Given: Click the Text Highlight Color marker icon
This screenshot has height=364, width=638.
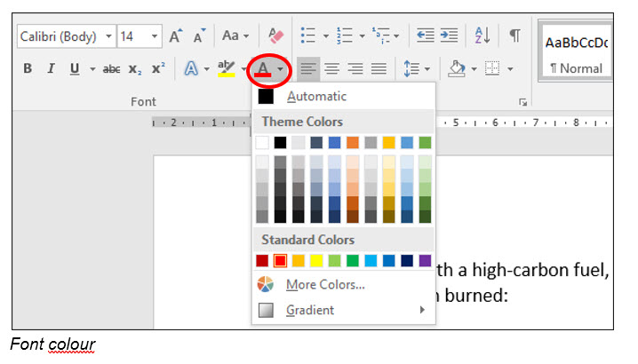Looking at the screenshot, I should (227, 68).
